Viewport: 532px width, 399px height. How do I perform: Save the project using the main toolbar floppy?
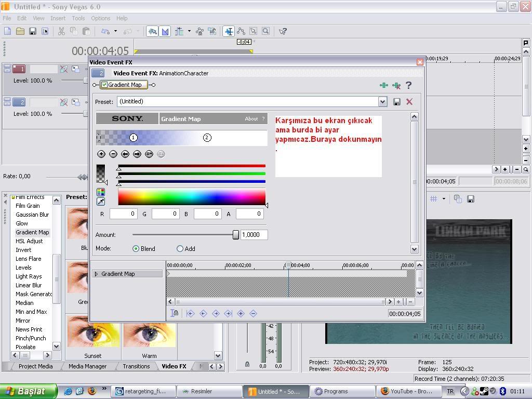33,32
